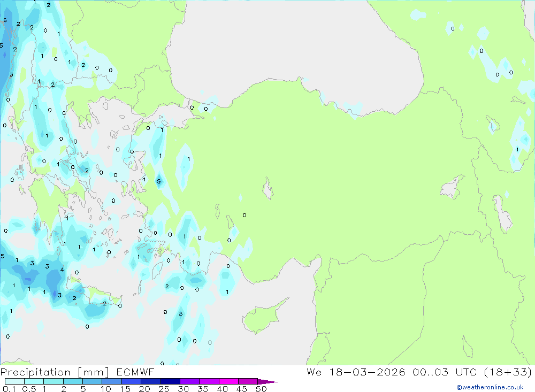
Task: Click the 45–50 mm dark magenta legend swatch
Action: pyautogui.click(x=248, y=381)
